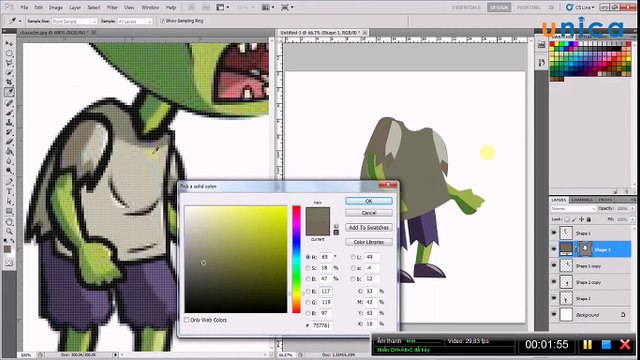The width and height of the screenshot is (640, 360).
Task: Select the Magic Wand tool
Action: point(9,73)
